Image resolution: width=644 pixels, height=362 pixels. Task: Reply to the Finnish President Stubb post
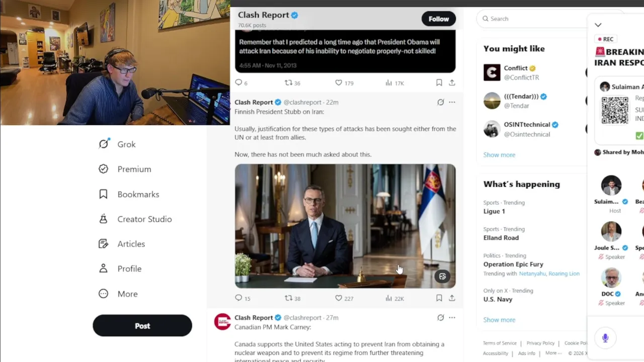(x=243, y=298)
